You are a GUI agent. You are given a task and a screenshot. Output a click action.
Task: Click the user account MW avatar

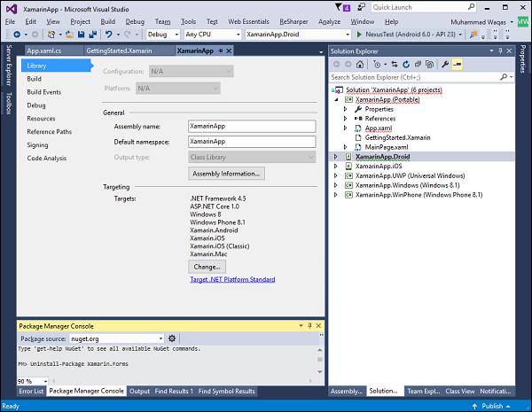point(523,22)
